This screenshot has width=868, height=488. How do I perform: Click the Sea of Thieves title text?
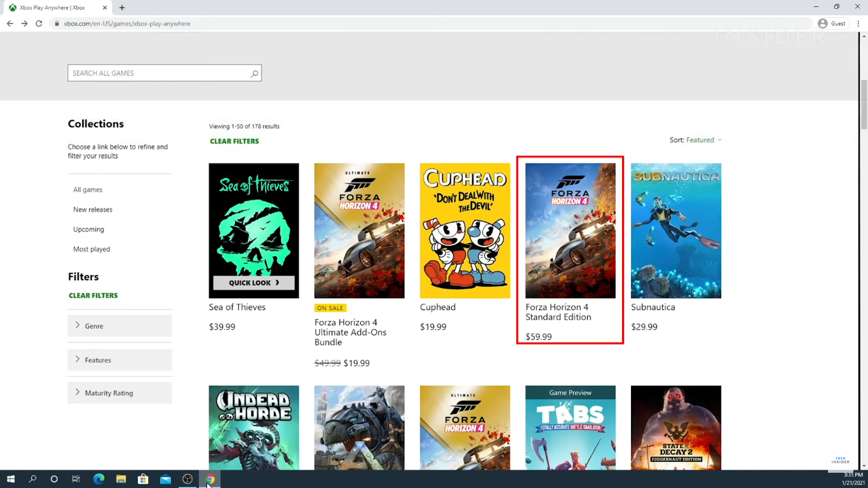(x=237, y=307)
